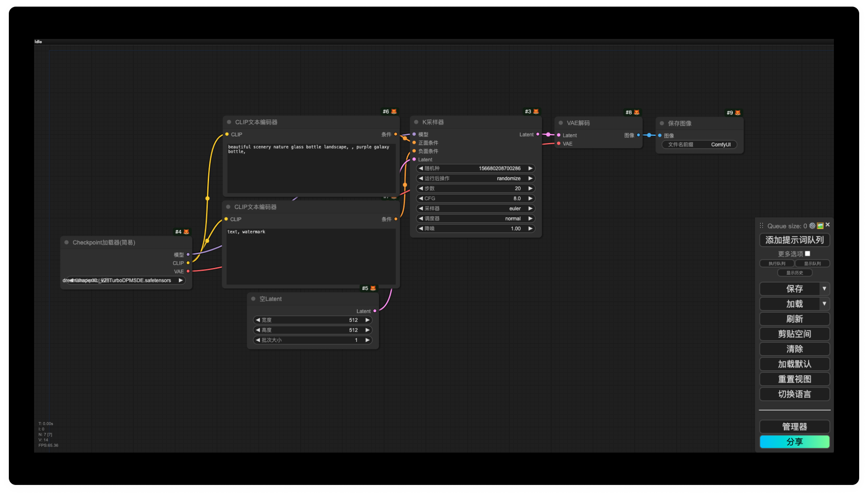Open settings gear in queue panel

(x=812, y=226)
